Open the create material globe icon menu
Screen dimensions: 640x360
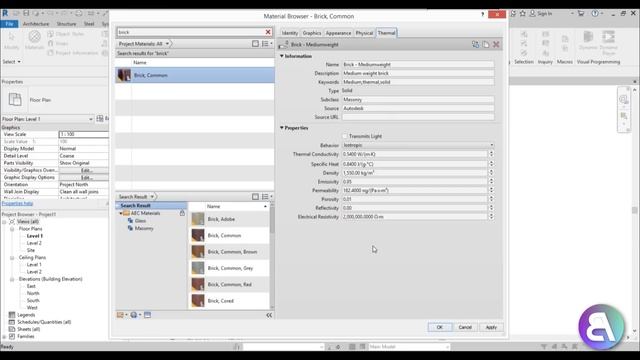136,315
